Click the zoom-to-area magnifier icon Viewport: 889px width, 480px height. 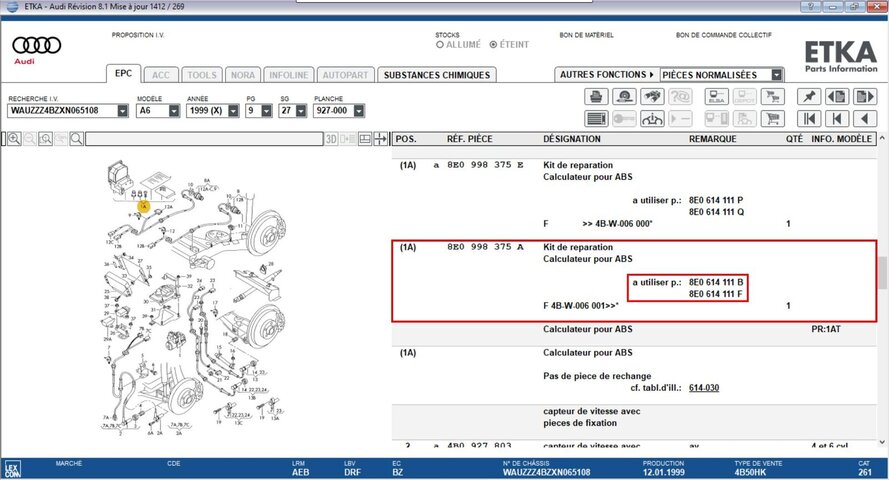[x=46, y=139]
